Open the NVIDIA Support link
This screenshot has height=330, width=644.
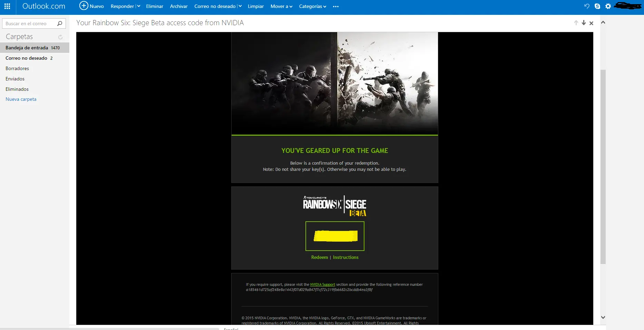tap(323, 284)
